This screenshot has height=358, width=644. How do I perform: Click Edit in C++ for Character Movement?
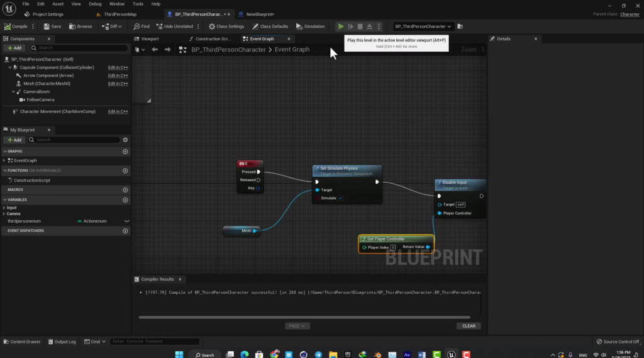coord(118,111)
